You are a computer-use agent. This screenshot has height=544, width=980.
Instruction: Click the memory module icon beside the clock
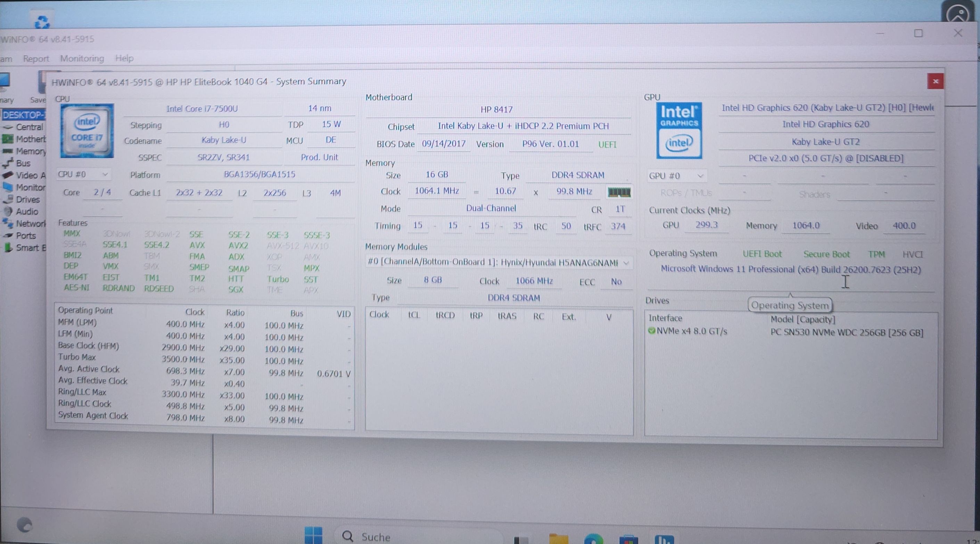click(x=619, y=192)
